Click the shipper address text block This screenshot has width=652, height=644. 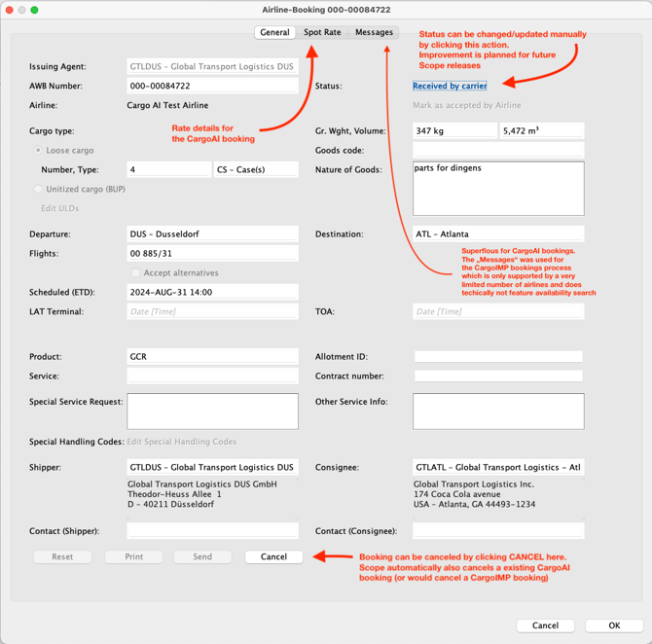[212, 499]
